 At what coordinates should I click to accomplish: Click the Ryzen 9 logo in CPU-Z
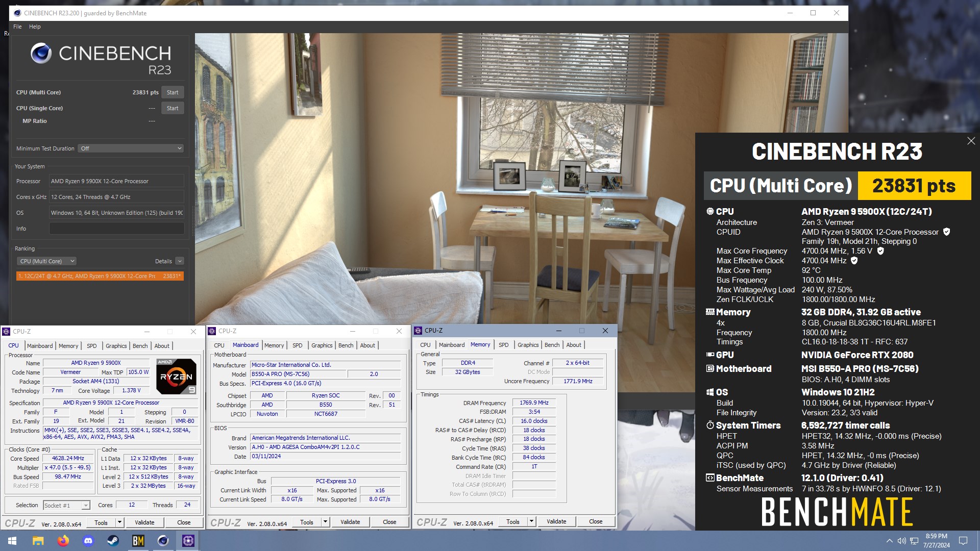tap(176, 377)
